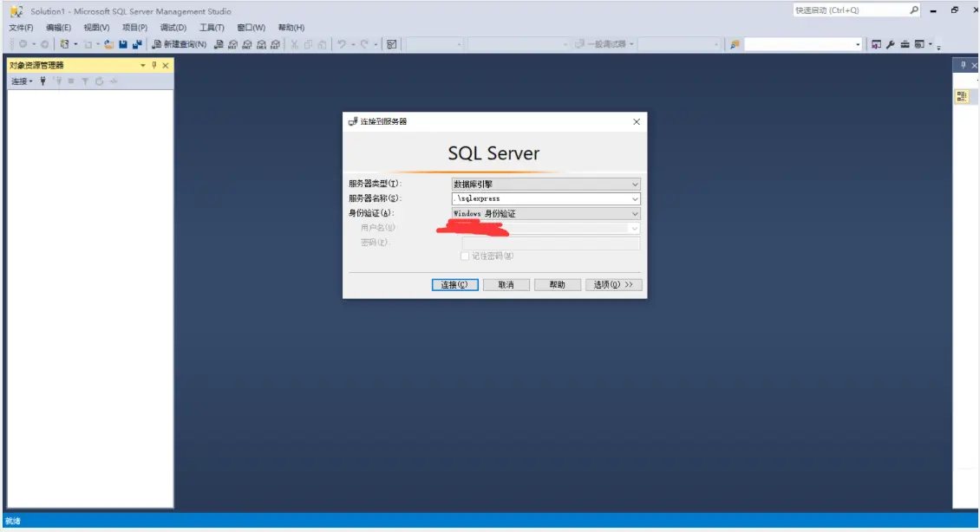Click the DMX query toolbar icon
Viewport: 980px width, 532px height.
(247, 44)
